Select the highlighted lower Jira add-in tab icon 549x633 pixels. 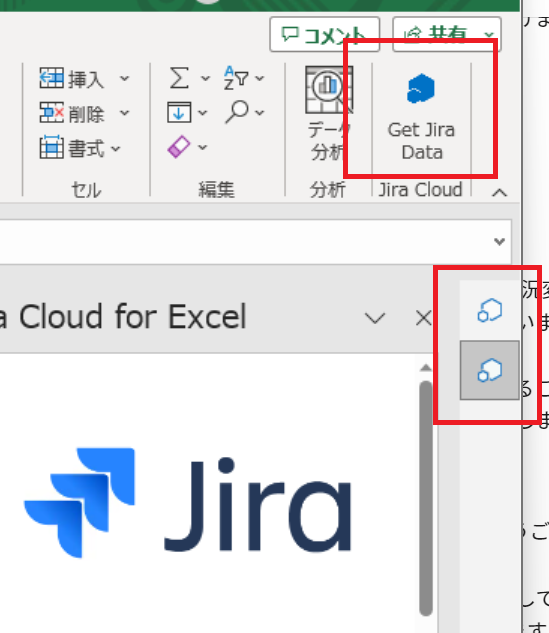click(x=490, y=370)
